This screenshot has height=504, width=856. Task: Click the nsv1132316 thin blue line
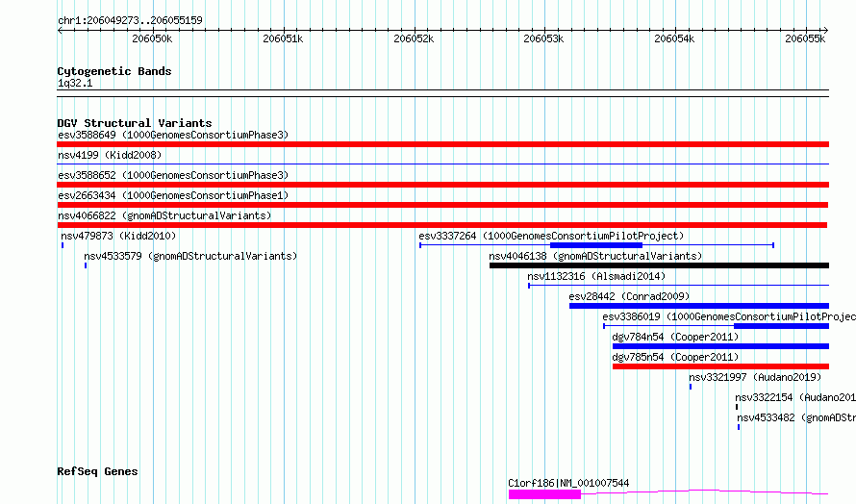(x=679, y=285)
